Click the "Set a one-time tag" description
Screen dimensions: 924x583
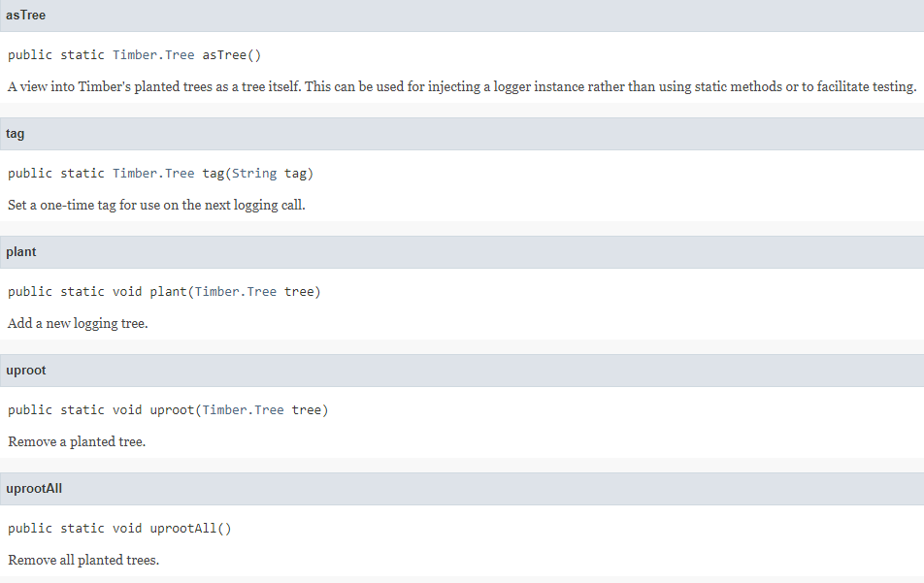156,206
